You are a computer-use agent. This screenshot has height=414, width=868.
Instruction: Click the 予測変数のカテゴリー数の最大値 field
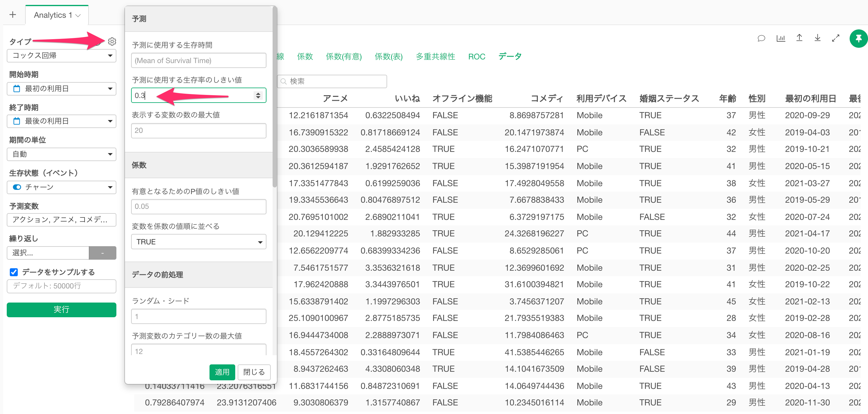click(198, 350)
